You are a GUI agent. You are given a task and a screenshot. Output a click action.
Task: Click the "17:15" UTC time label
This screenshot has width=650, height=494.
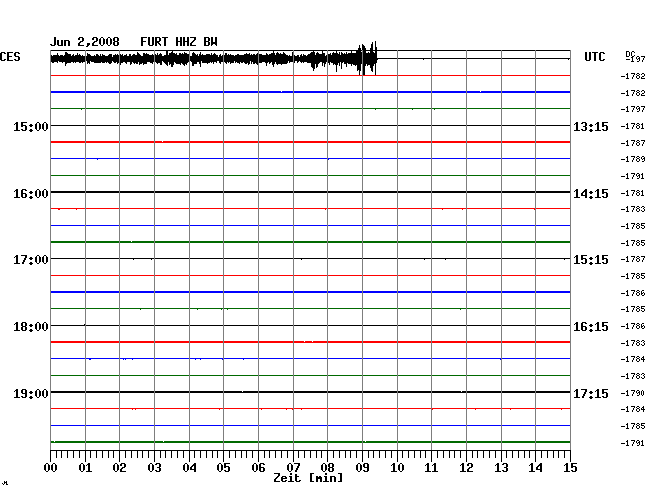pos(591,393)
